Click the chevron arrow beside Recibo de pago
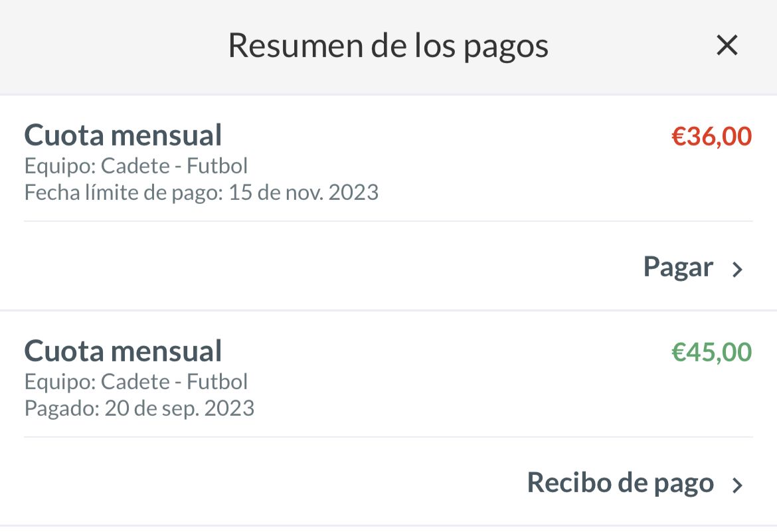This screenshot has height=532, width=777. tap(737, 485)
